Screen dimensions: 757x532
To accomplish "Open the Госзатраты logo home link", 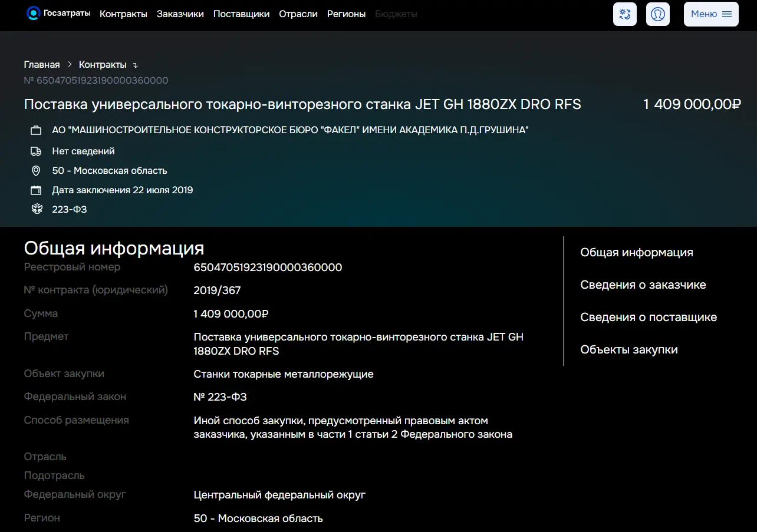I will [x=58, y=14].
